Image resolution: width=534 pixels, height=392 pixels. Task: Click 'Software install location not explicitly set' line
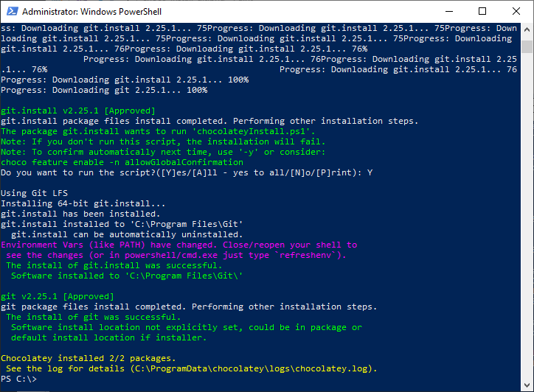[x=187, y=327]
